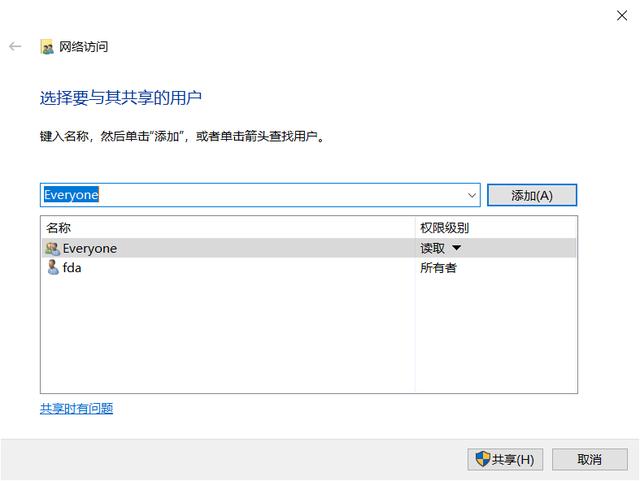Click the 添加(A) button
Viewport: 640px width, 481px height.
(x=532, y=195)
